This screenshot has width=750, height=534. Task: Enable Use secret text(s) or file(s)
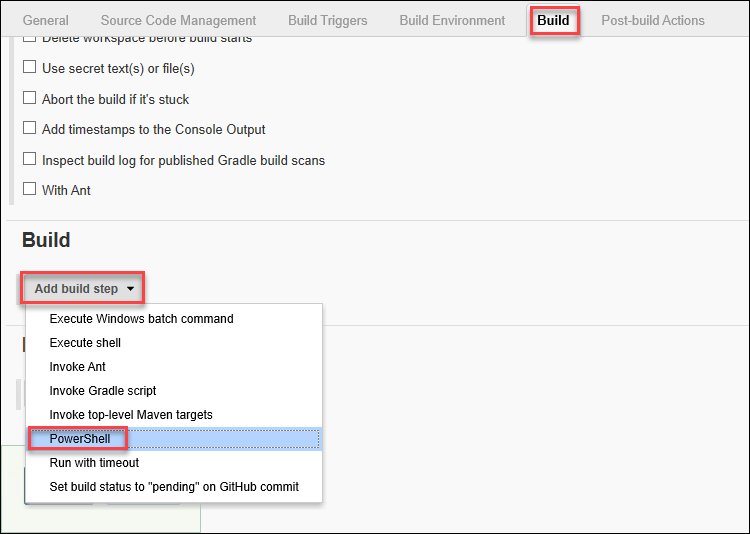click(30, 67)
